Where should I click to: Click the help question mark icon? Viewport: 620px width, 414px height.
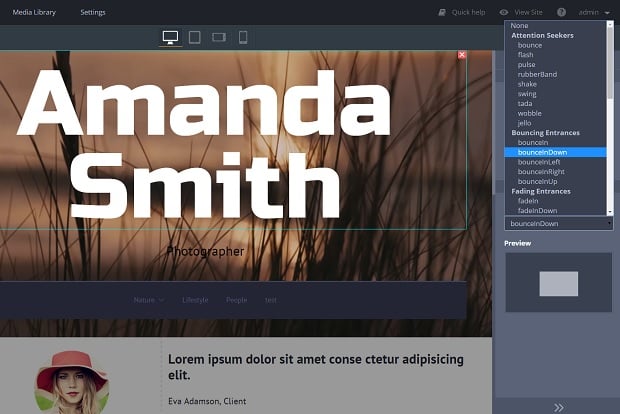[561, 12]
